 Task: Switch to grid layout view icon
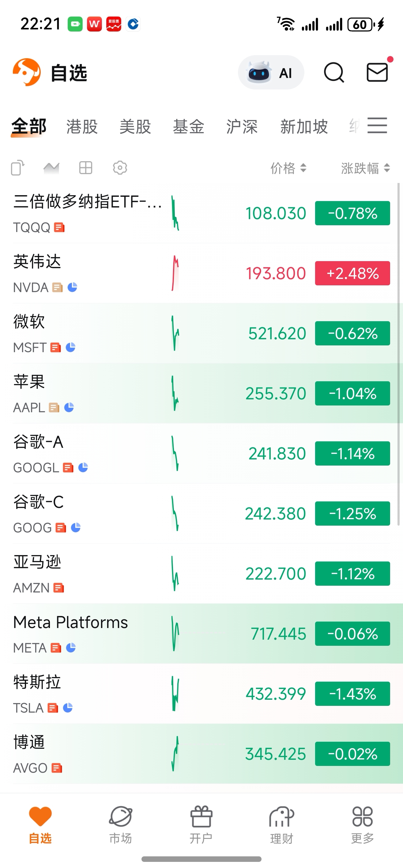pos(85,167)
